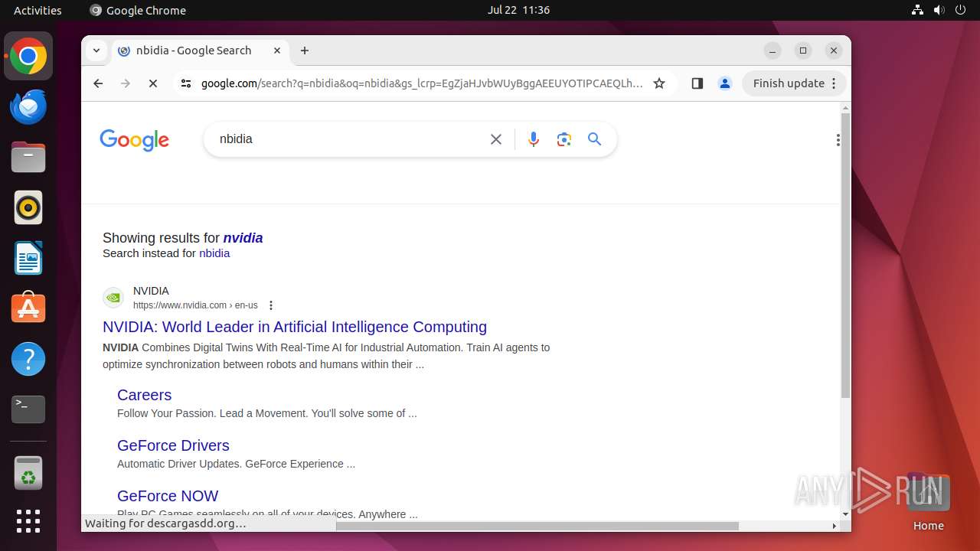Image resolution: width=980 pixels, height=551 pixels.
Task: Bookmark this page with the star
Action: point(659,83)
